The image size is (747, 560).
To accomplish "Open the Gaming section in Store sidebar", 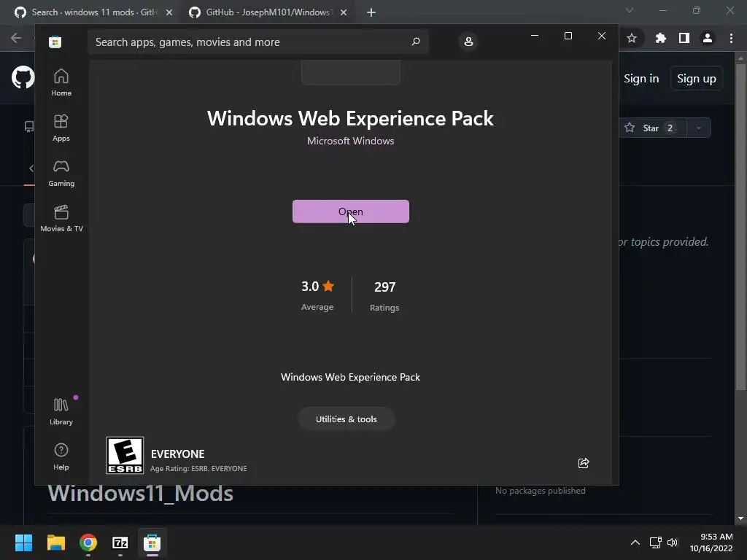I will 61,173.
